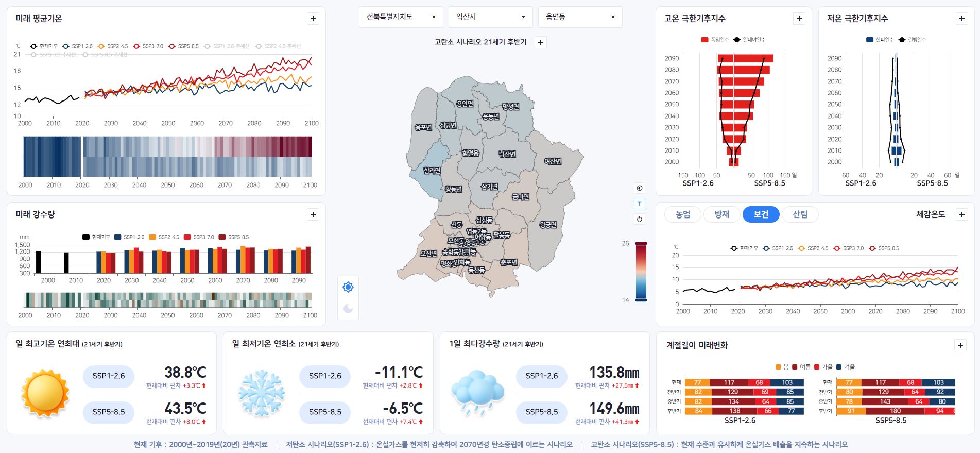Switch to dark mode with moon icon

click(x=348, y=309)
